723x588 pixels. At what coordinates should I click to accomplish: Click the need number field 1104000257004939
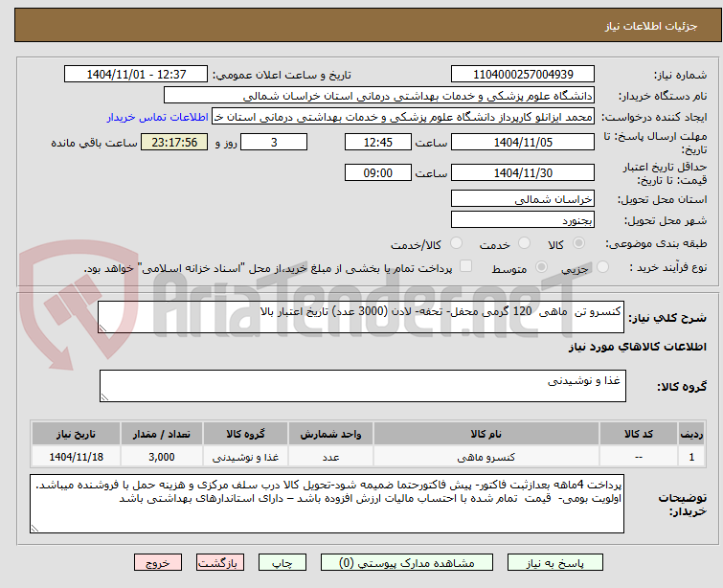(x=523, y=75)
